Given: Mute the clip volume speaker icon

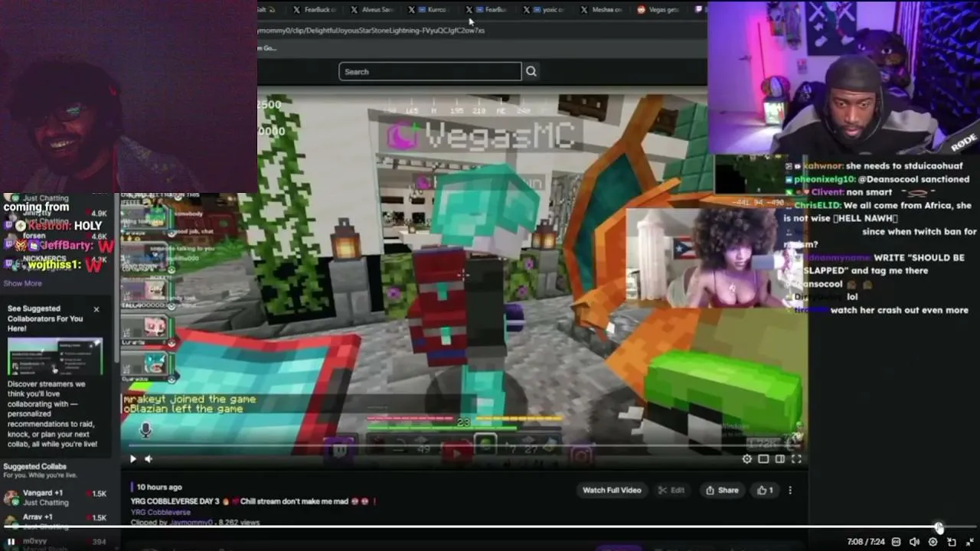Looking at the screenshot, I should click(x=149, y=459).
